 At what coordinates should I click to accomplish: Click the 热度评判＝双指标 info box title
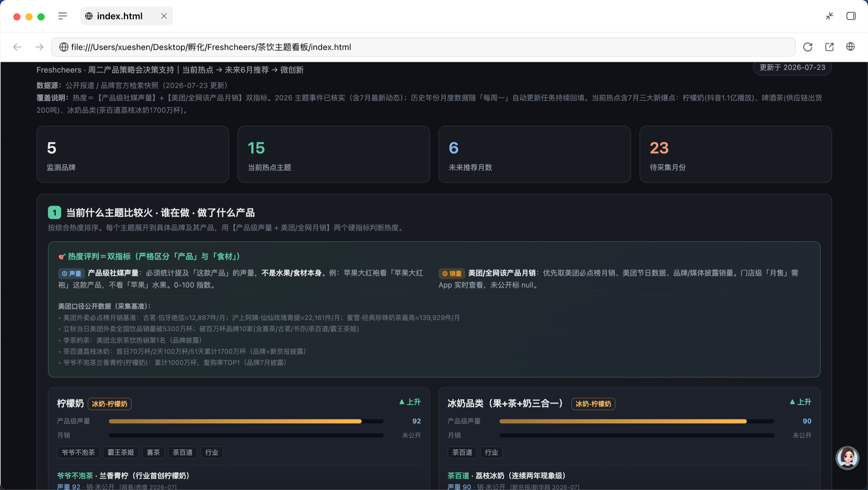[x=154, y=257]
